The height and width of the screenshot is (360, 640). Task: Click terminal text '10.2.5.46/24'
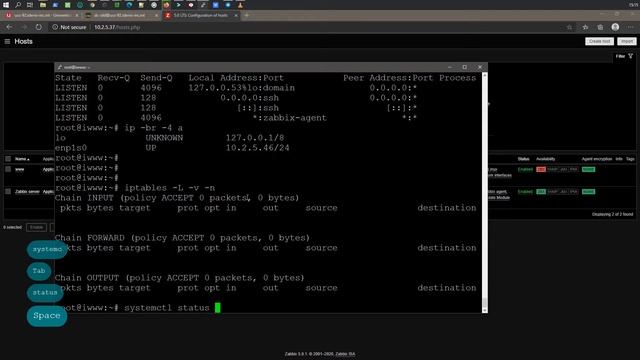(x=258, y=148)
